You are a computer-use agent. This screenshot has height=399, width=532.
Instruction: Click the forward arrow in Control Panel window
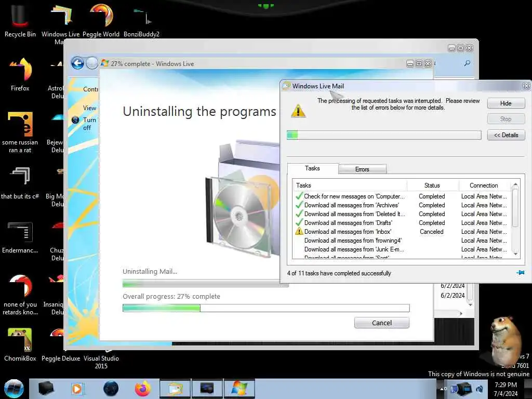[x=91, y=63]
